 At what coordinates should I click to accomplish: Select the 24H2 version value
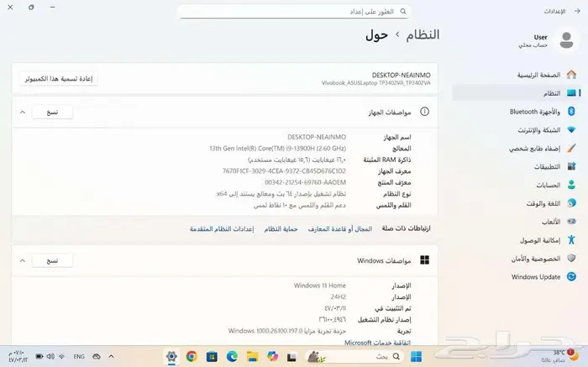[x=339, y=297]
